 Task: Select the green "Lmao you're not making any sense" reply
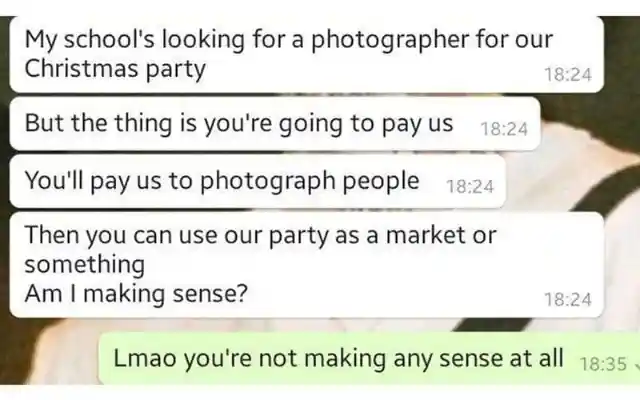[x=369, y=358]
